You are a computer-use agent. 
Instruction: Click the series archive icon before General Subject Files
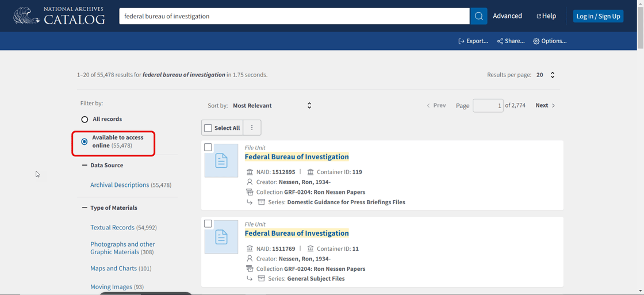(262, 278)
